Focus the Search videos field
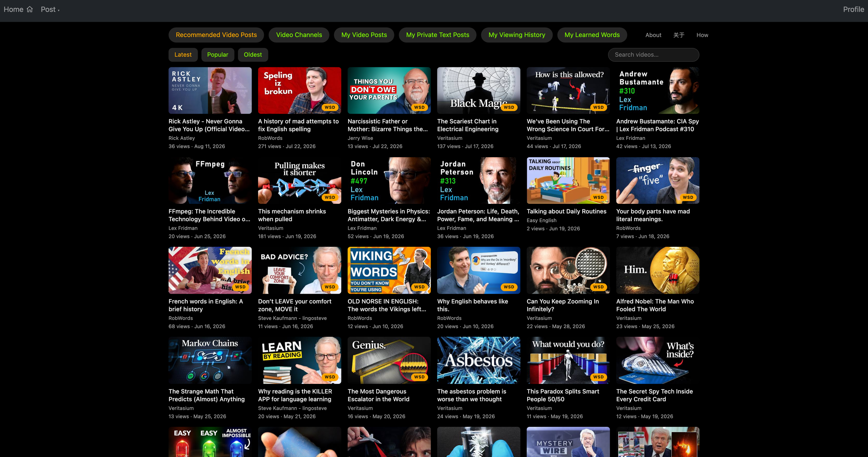 coord(653,55)
